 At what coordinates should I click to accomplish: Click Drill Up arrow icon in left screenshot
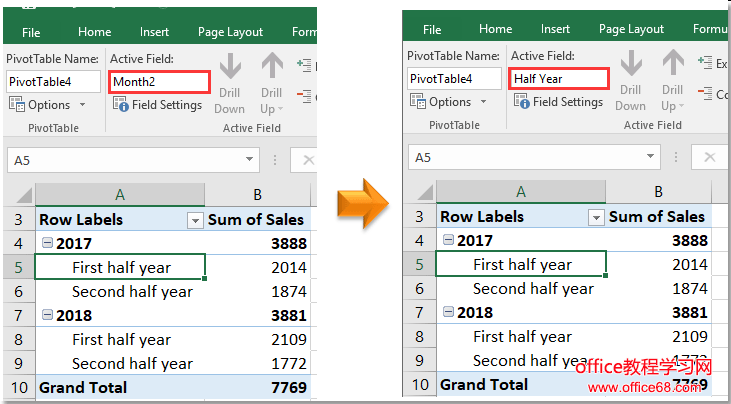tap(272, 69)
